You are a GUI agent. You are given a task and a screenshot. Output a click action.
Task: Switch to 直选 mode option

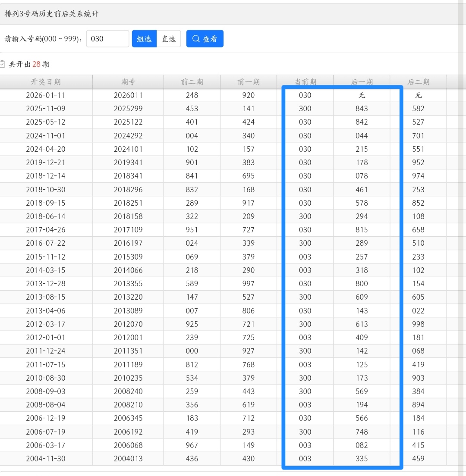click(x=168, y=39)
